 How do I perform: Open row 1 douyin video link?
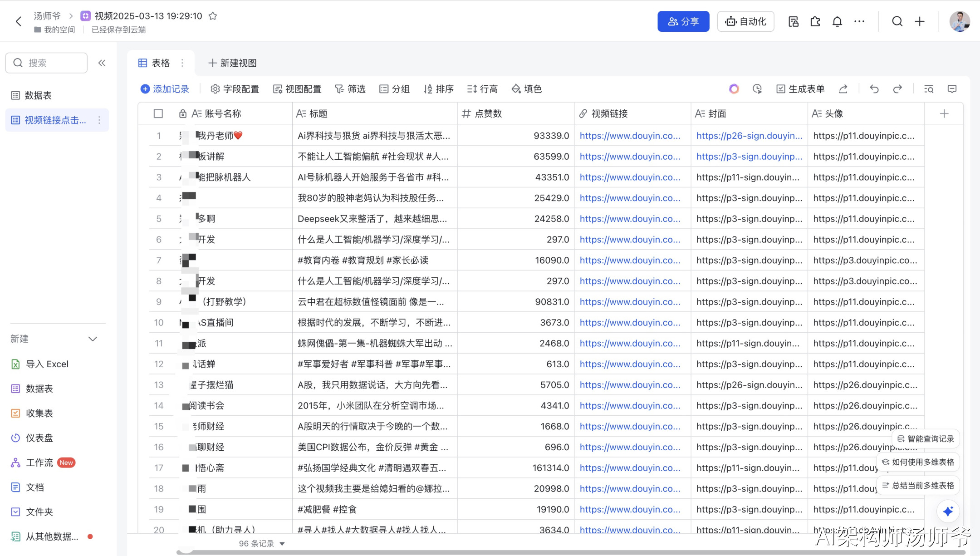click(630, 136)
